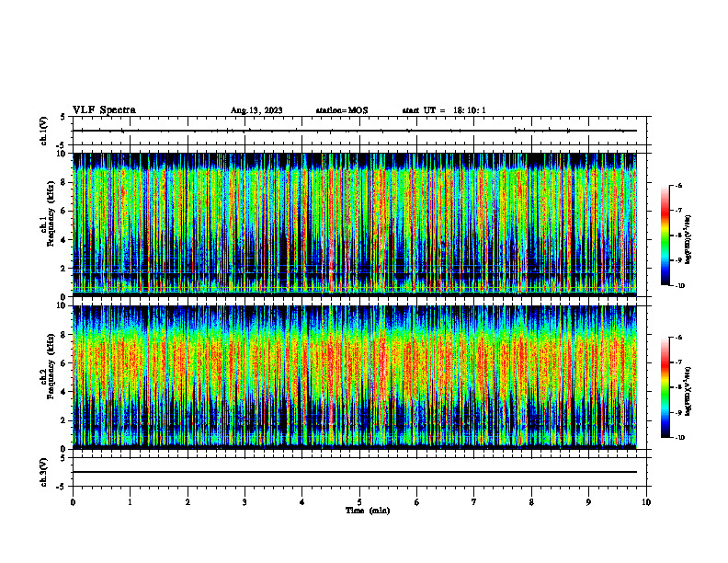Viewport: 728px width, 563px height.
Task: Click time axis tick label "2"
Action: (188, 502)
